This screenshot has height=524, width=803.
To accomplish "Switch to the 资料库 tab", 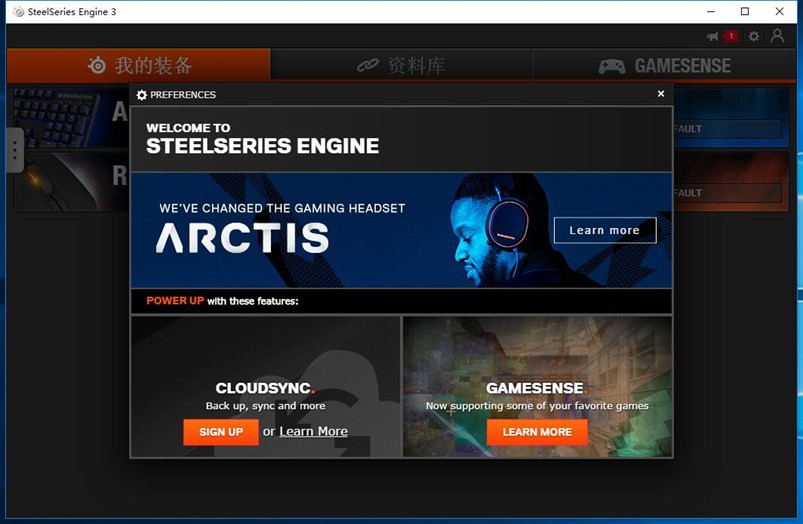I will click(401, 66).
